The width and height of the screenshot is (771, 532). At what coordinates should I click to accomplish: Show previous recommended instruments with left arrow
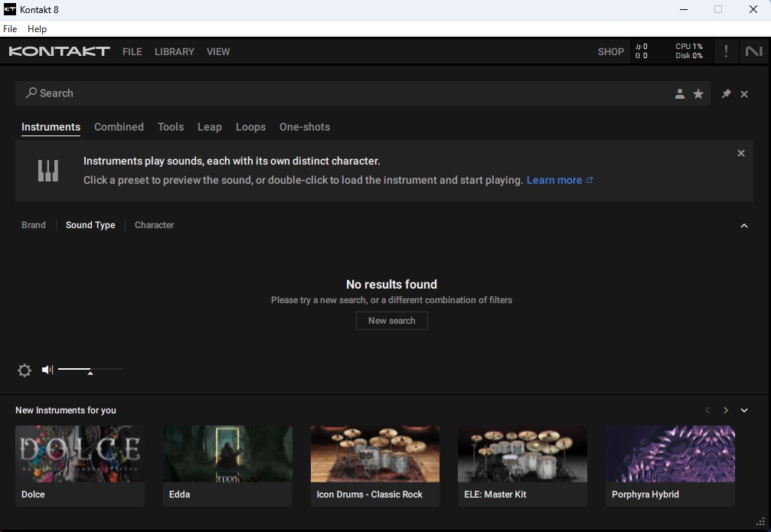[x=707, y=410]
